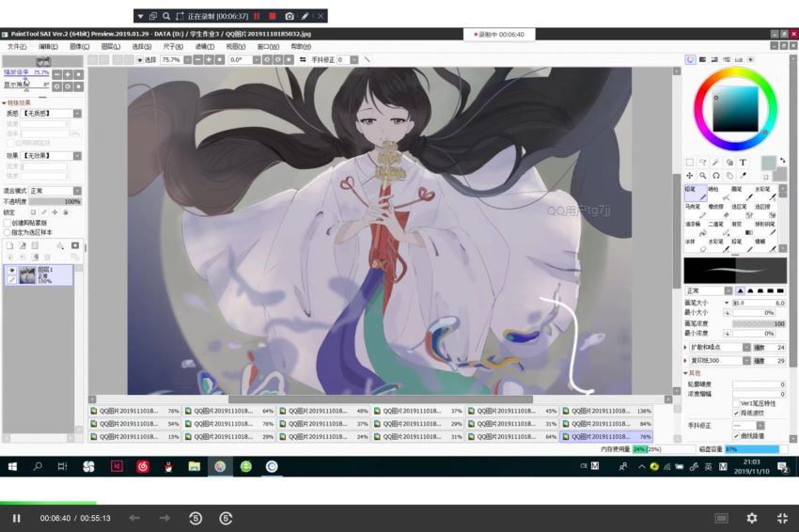799x532 pixels.
Task: Open the 编辑(E) menu
Action: [48, 46]
